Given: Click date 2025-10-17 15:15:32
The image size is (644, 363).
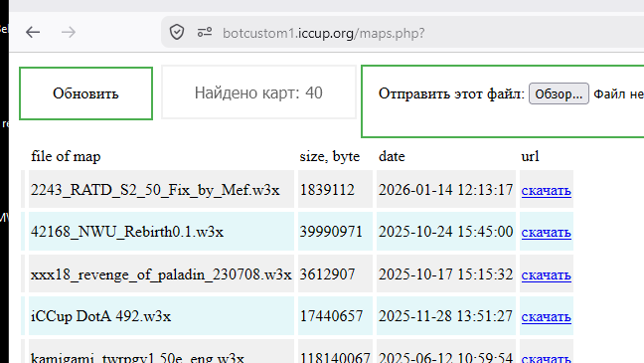Looking at the screenshot, I should click(x=445, y=274).
